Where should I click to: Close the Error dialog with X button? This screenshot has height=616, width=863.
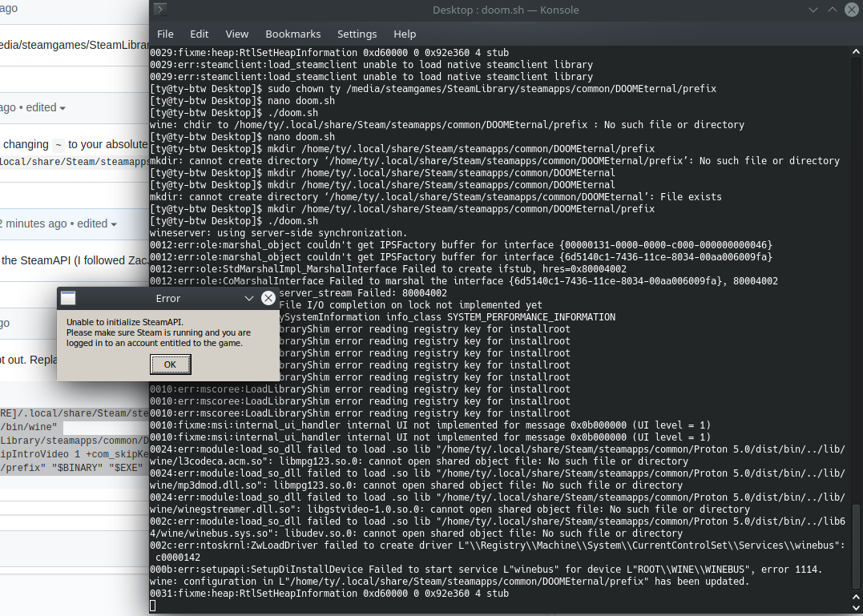(x=268, y=298)
